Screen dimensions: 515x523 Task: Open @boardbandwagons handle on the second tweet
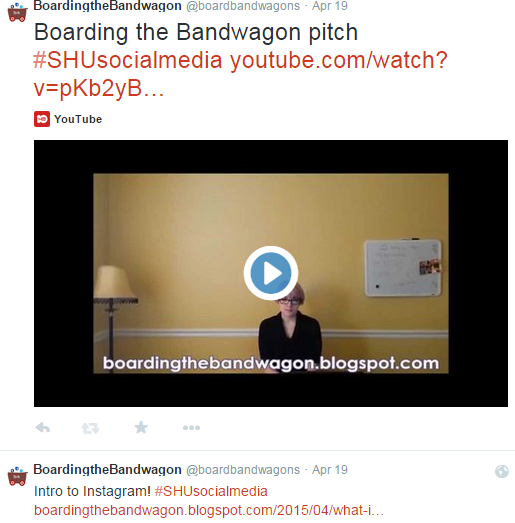[x=243, y=470]
